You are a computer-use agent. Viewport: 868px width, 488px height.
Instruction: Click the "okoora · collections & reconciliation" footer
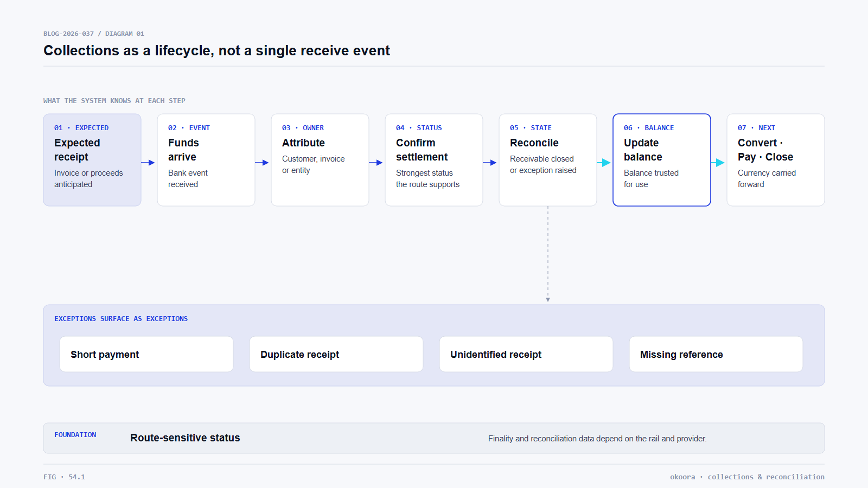[747, 477]
